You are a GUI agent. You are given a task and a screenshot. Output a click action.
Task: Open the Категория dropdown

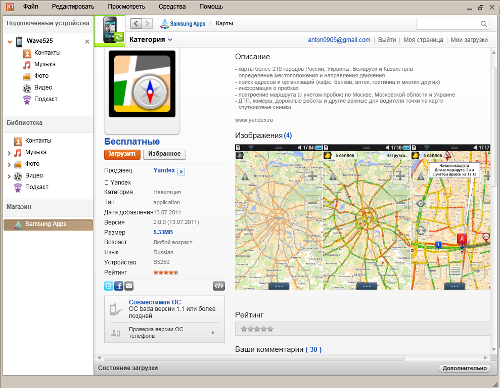[x=151, y=40]
